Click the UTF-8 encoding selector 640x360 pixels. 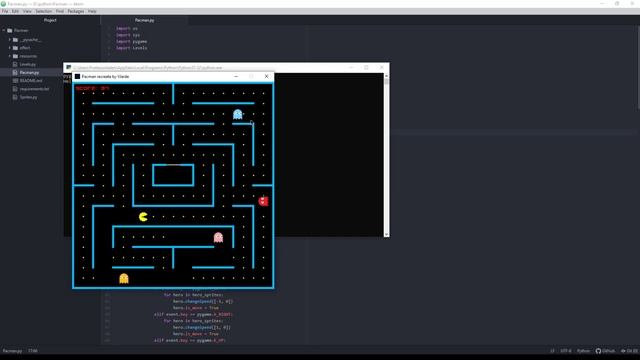tap(566, 351)
